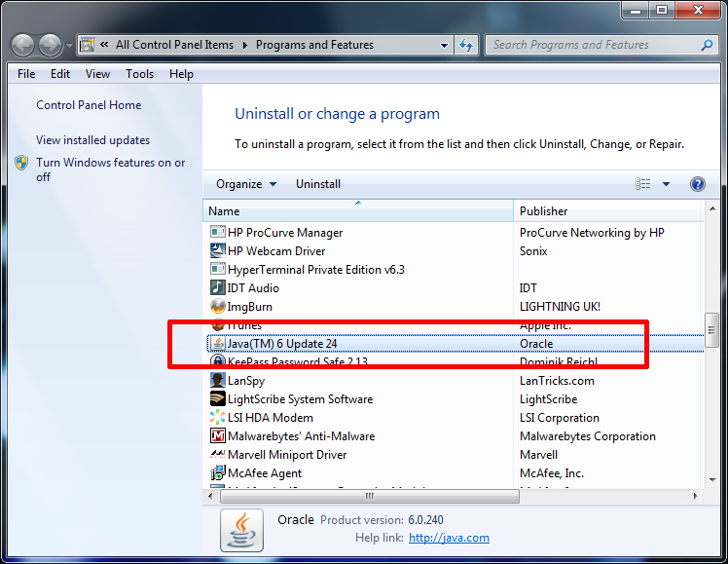The image size is (728, 564).
Task: Open Control Panel Home link
Action: (89, 105)
